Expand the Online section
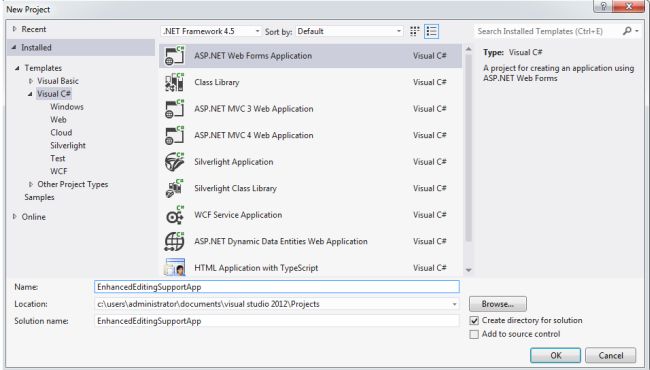 click(15, 217)
